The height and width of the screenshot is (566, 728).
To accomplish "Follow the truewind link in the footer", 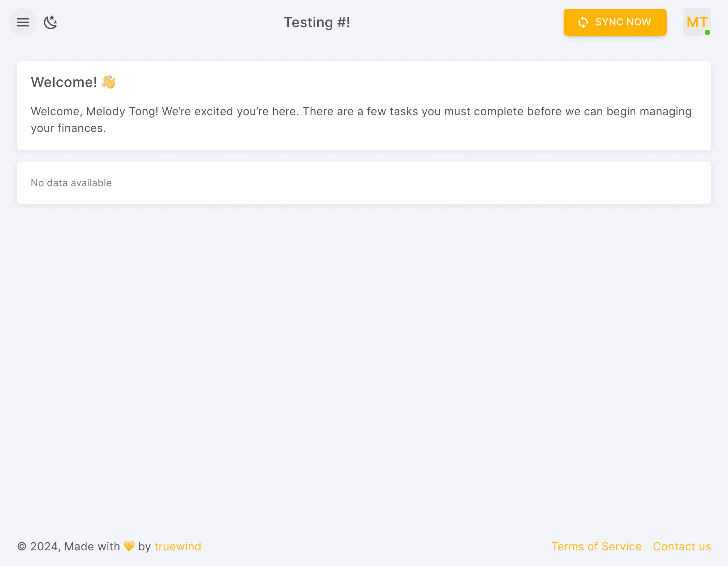I will 178,547.
